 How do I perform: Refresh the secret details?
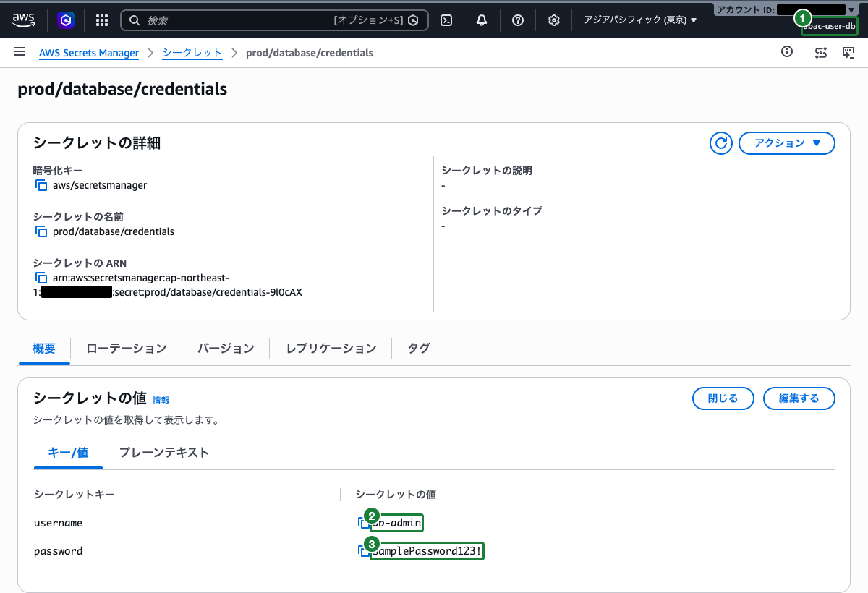(720, 143)
